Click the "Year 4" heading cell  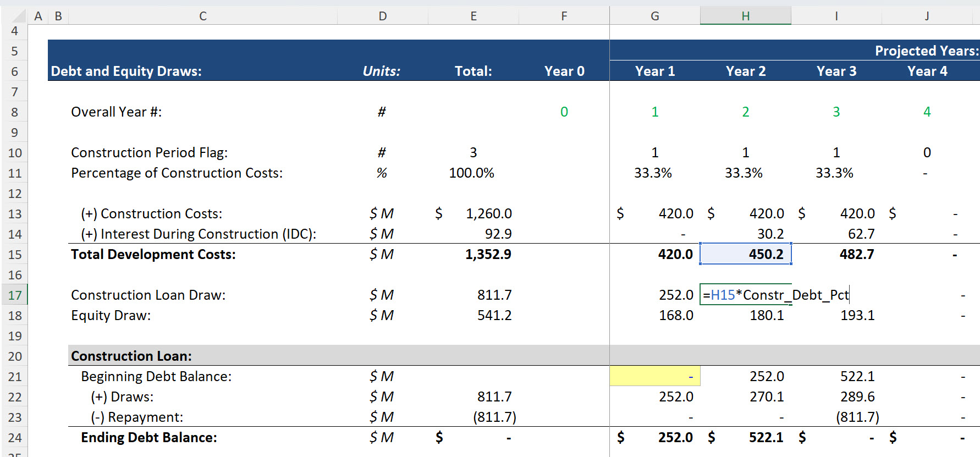click(927, 71)
